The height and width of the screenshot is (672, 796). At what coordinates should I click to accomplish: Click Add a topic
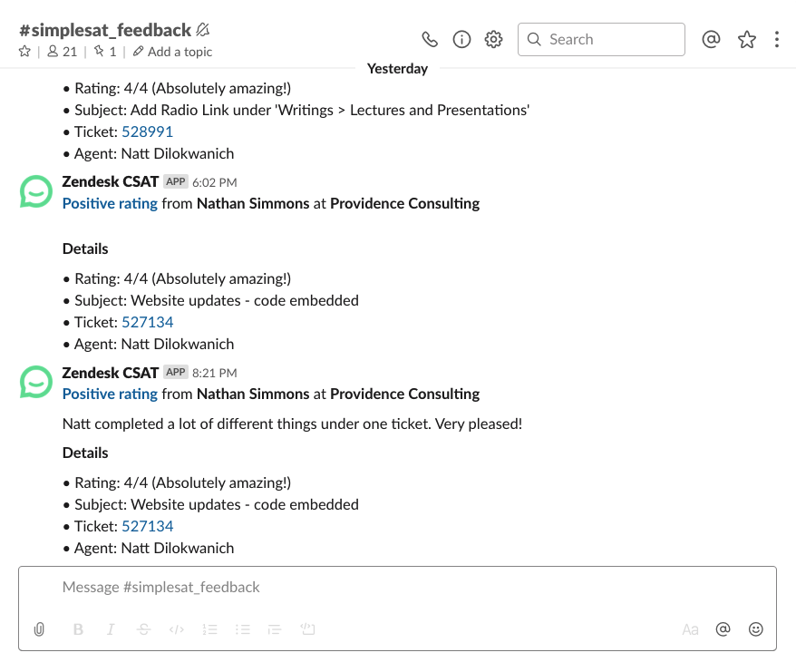tap(172, 52)
